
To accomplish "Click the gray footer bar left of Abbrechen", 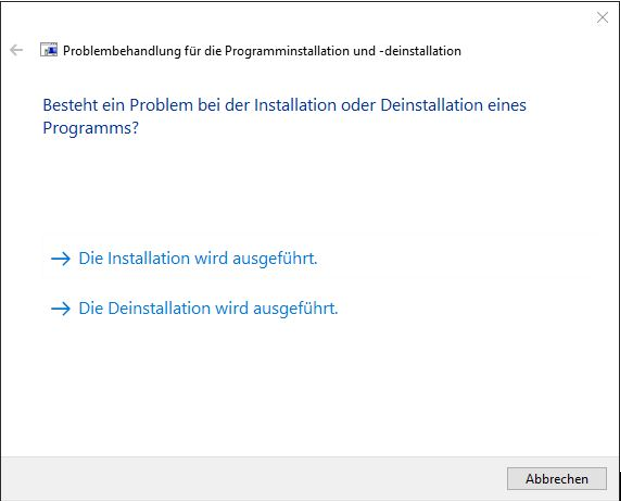I will pyautogui.click(x=253, y=478).
